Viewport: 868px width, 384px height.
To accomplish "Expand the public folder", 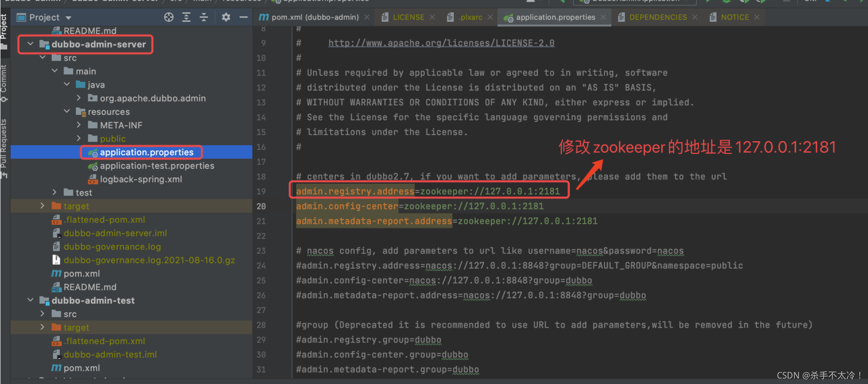I will click(x=79, y=138).
